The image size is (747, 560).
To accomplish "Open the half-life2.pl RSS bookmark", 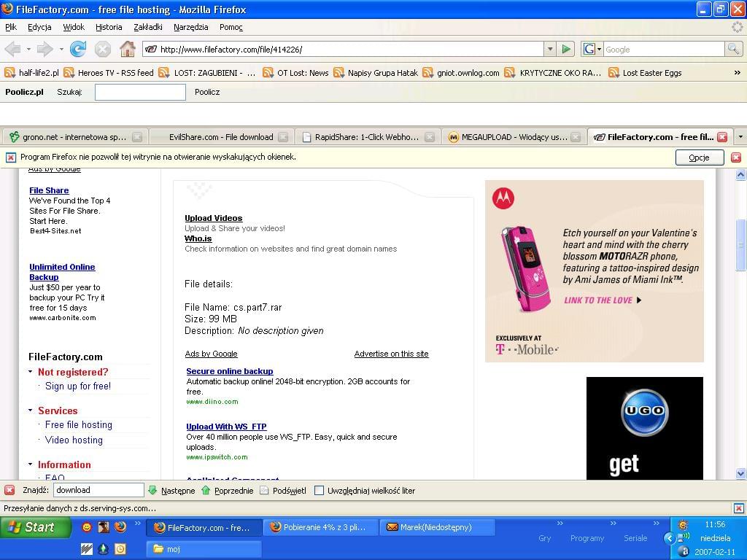I will 31,73.
